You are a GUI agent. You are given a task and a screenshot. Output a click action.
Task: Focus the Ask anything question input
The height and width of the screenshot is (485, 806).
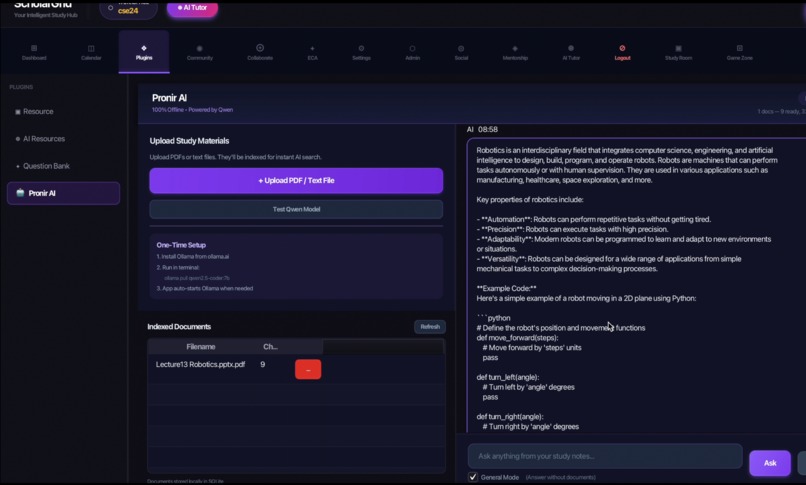tap(605, 456)
